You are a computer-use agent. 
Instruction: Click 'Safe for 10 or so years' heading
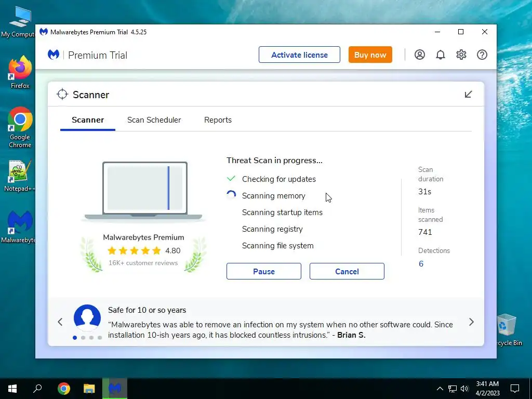point(147,310)
